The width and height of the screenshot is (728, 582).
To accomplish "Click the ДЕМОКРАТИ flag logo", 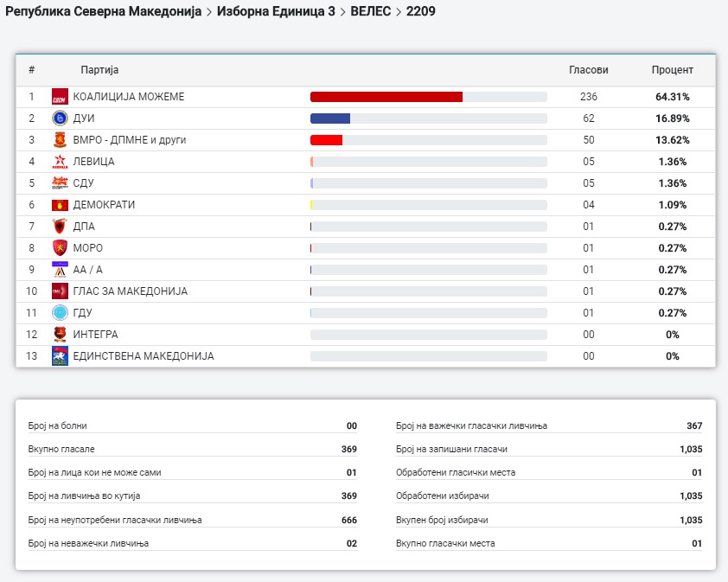I will pos(60,205).
